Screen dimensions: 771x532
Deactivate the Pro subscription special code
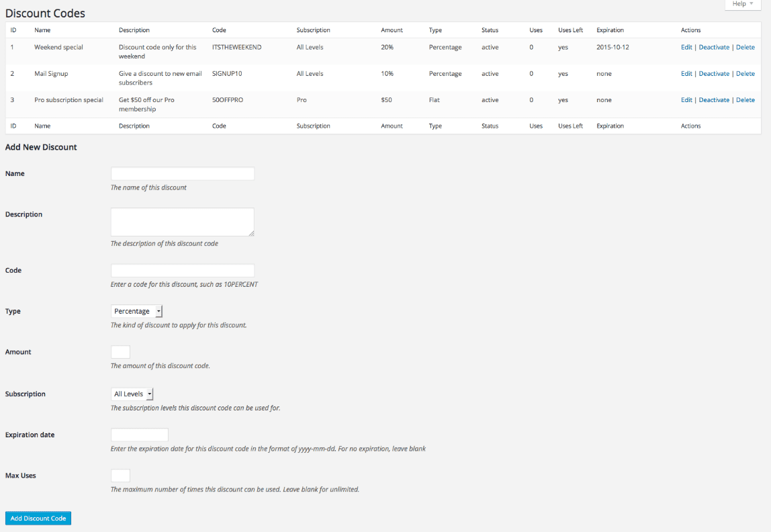pyautogui.click(x=714, y=99)
